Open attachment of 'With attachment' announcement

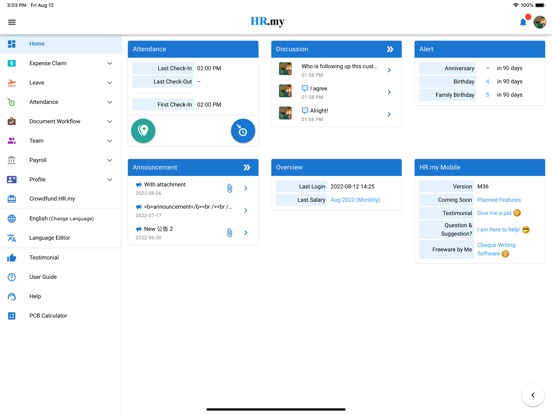[230, 188]
